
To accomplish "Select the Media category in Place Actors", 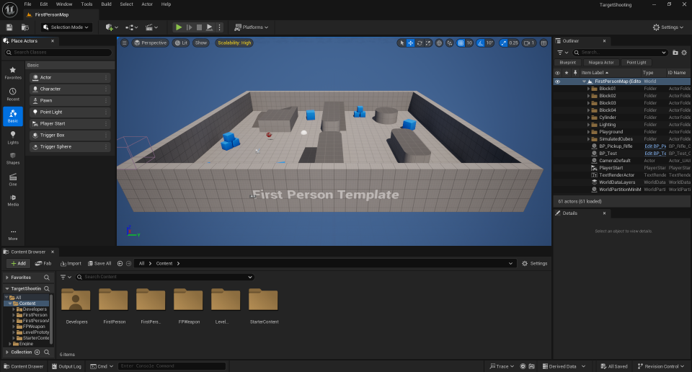I will point(13,200).
